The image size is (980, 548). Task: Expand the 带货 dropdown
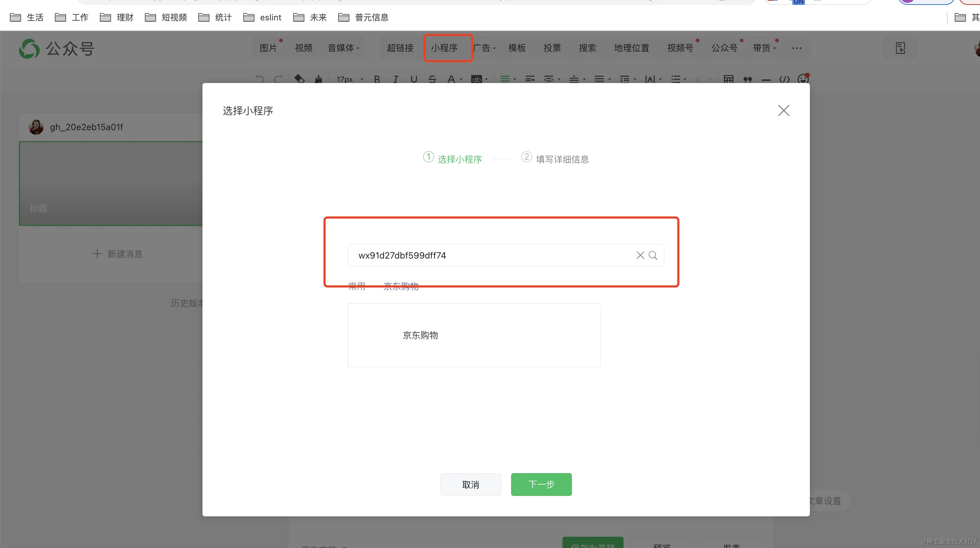[764, 48]
